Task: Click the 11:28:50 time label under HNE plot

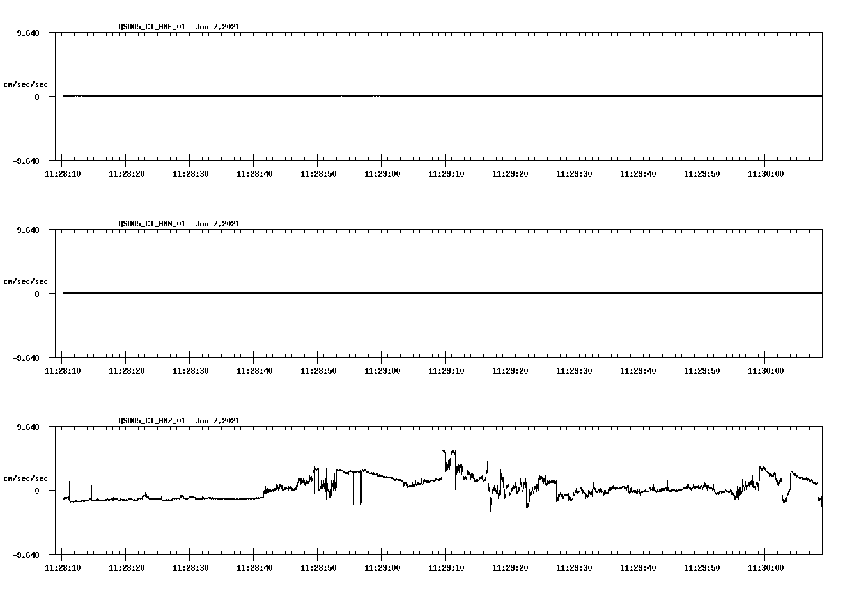Action: coord(318,174)
